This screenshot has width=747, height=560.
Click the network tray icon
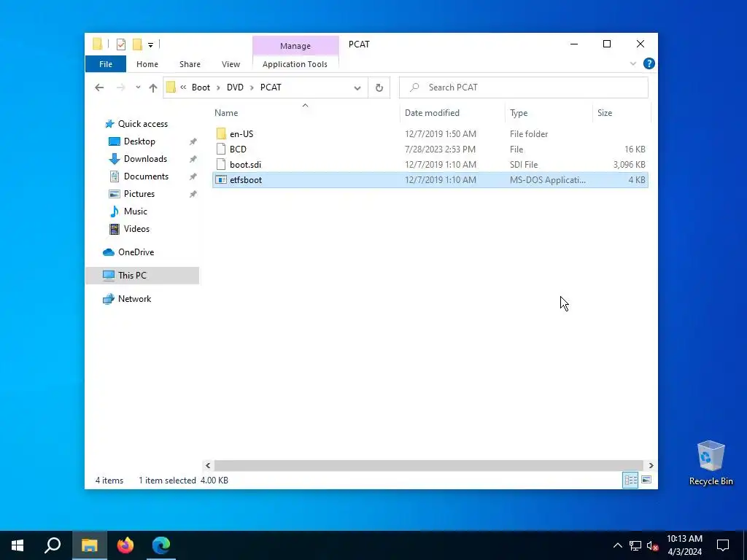coord(635,545)
